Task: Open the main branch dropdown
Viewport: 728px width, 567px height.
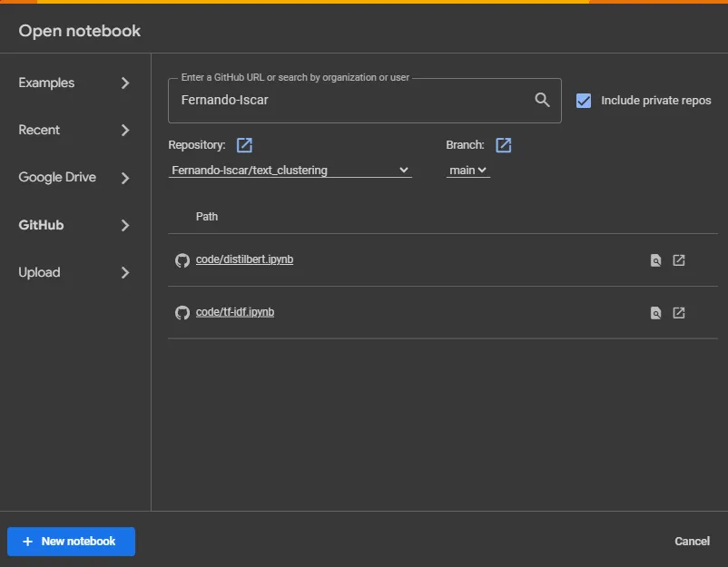Action: tap(467, 170)
